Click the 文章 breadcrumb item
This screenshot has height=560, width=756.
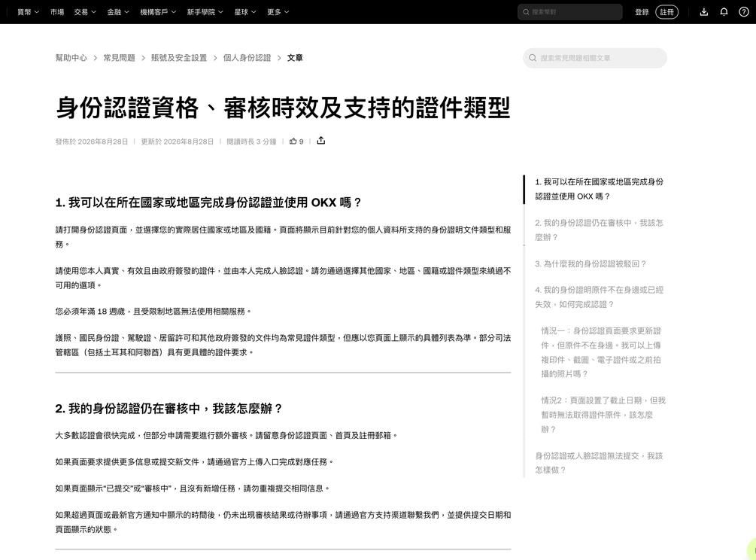[x=295, y=58]
